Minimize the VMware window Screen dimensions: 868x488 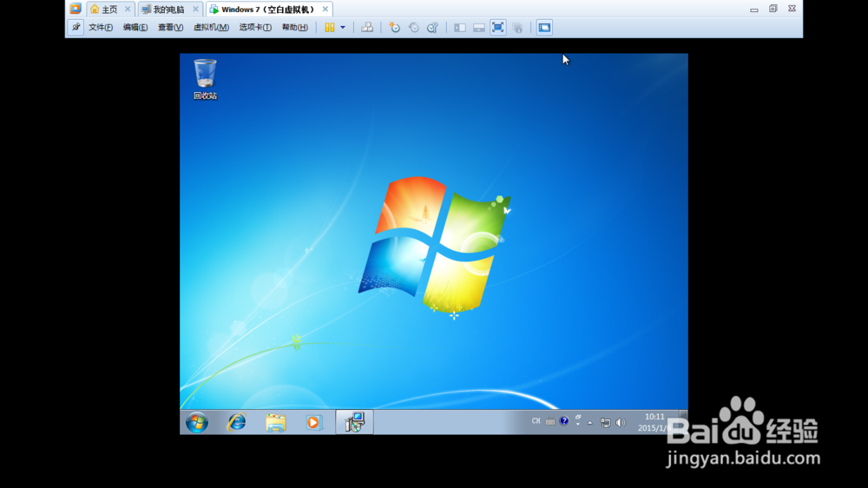coord(754,9)
